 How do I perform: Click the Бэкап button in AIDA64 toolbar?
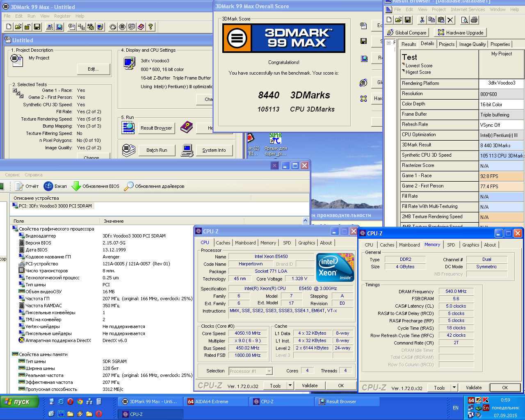[x=55, y=186]
